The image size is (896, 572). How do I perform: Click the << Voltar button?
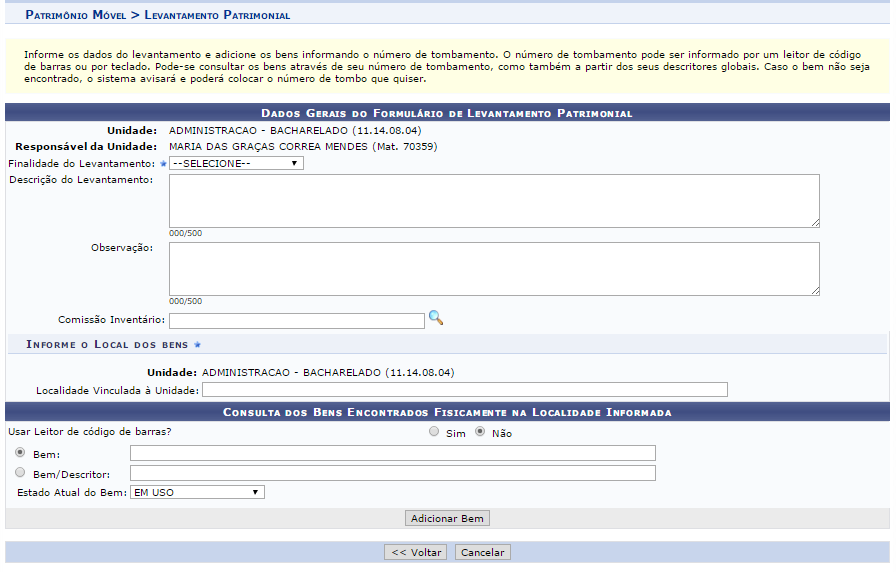click(x=416, y=552)
